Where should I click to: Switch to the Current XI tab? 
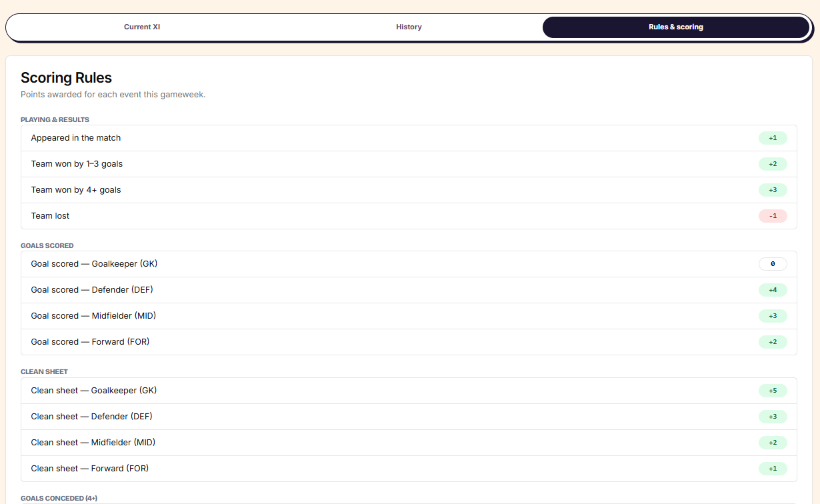tap(142, 27)
